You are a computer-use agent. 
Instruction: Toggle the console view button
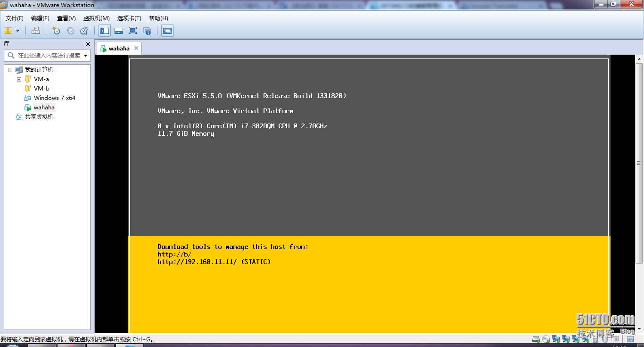coord(167,31)
